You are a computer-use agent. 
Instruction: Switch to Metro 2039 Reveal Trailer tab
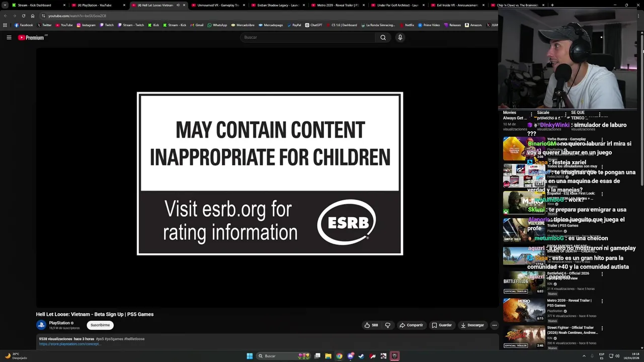(337, 5)
